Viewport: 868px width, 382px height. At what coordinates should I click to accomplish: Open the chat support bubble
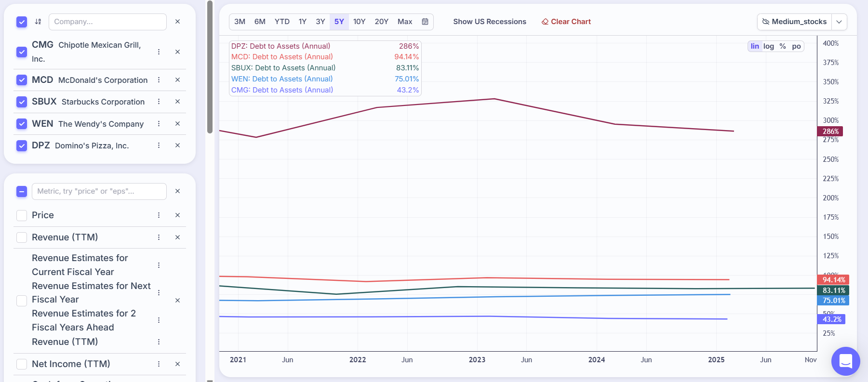846,361
